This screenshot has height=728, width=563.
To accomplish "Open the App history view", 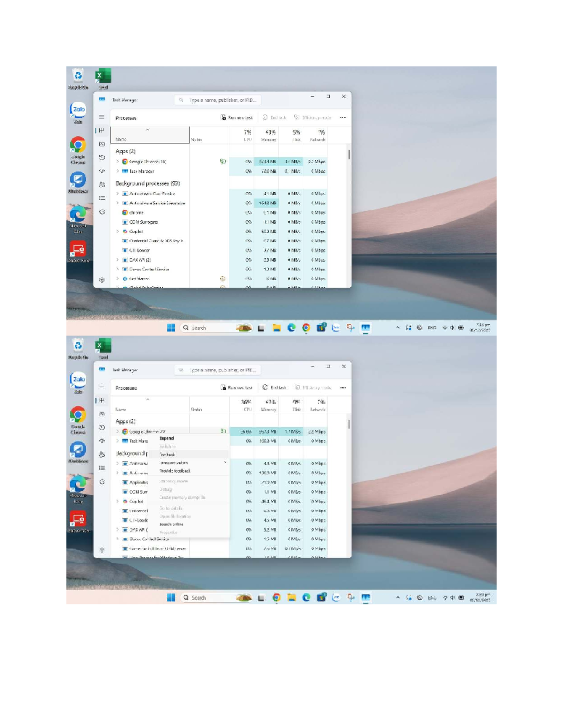I will (102, 158).
